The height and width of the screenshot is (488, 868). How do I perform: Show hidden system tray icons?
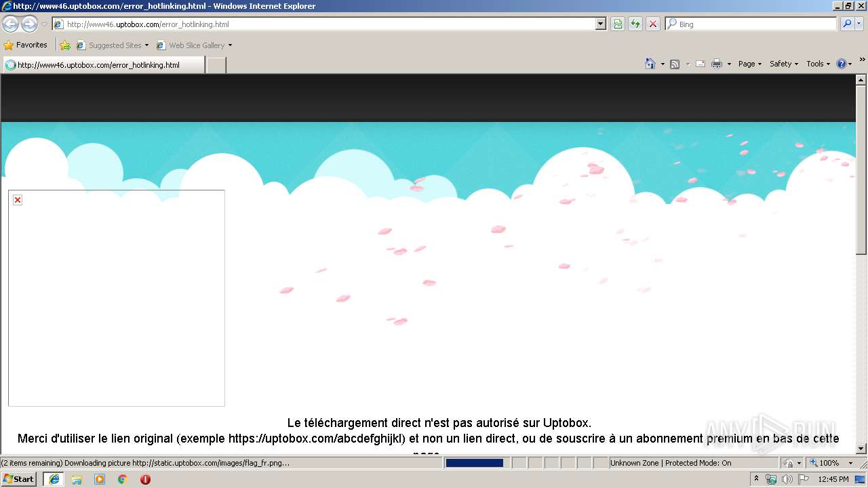pyautogui.click(x=756, y=479)
